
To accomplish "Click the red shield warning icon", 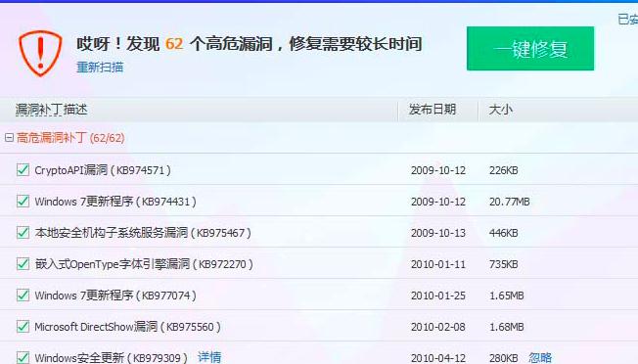I will pyautogui.click(x=40, y=53).
